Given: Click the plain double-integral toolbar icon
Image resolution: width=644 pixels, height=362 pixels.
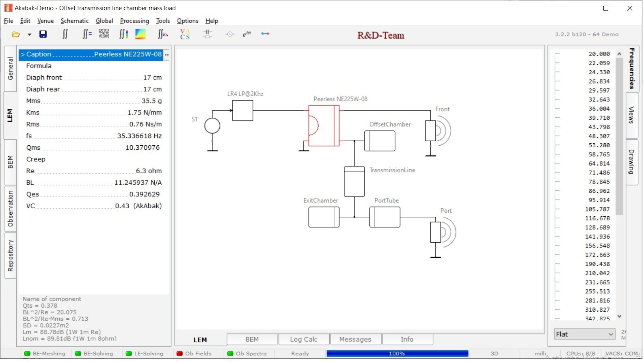Looking at the screenshot, I should coord(65,34).
